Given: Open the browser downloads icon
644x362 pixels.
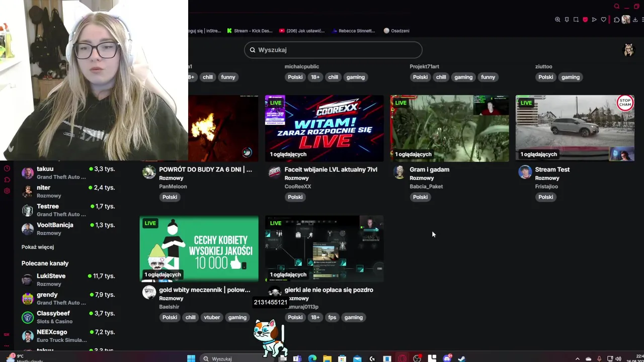Looking at the screenshot, I should [635, 20].
